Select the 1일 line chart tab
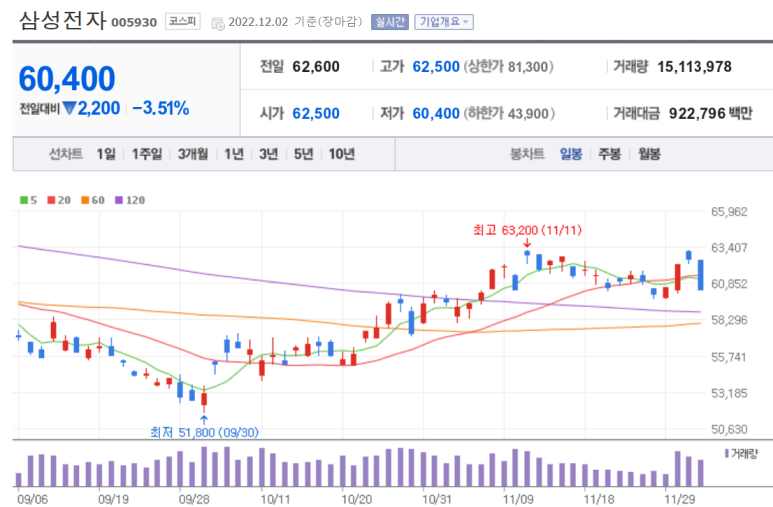773x507 pixels. click(x=106, y=154)
